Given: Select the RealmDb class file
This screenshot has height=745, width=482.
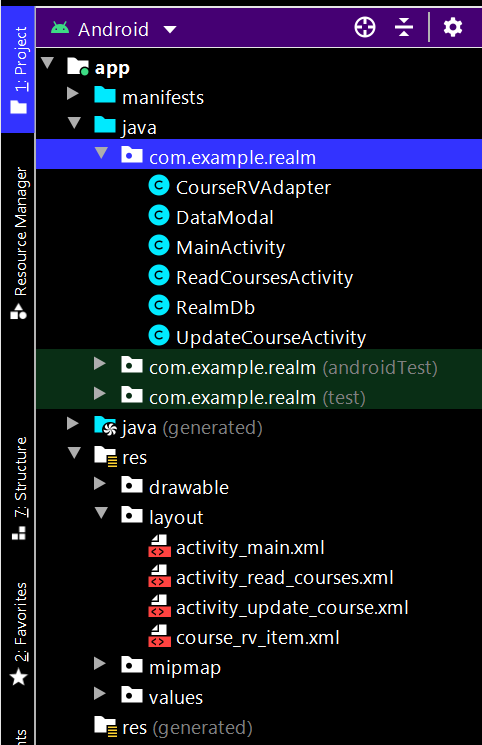Looking at the screenshot, I should point(215,307).
